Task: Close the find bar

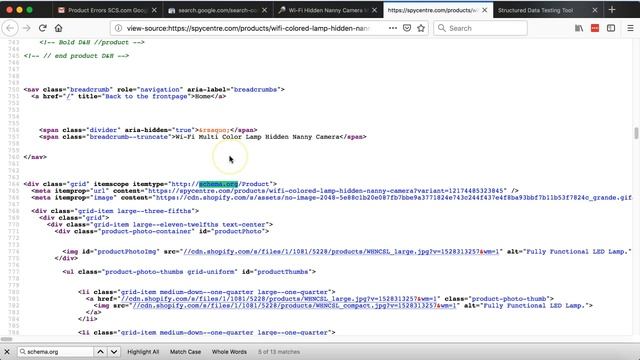Action: (7, 351)
